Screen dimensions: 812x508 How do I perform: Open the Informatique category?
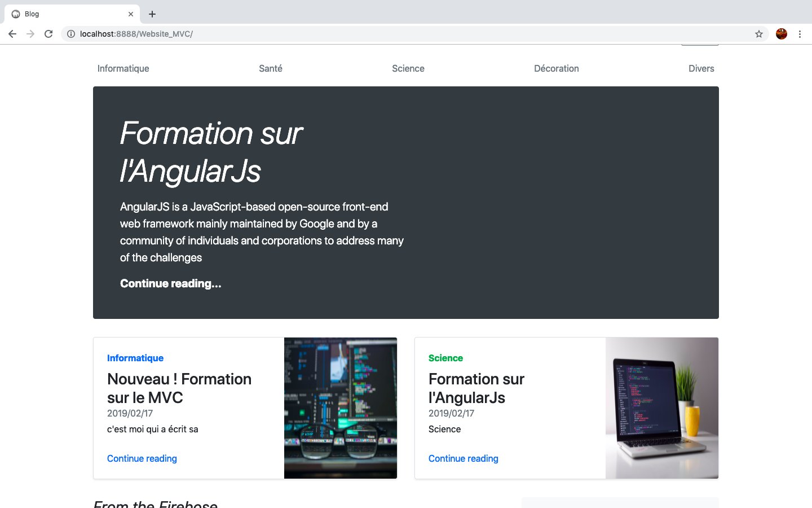tap(123, 68)
